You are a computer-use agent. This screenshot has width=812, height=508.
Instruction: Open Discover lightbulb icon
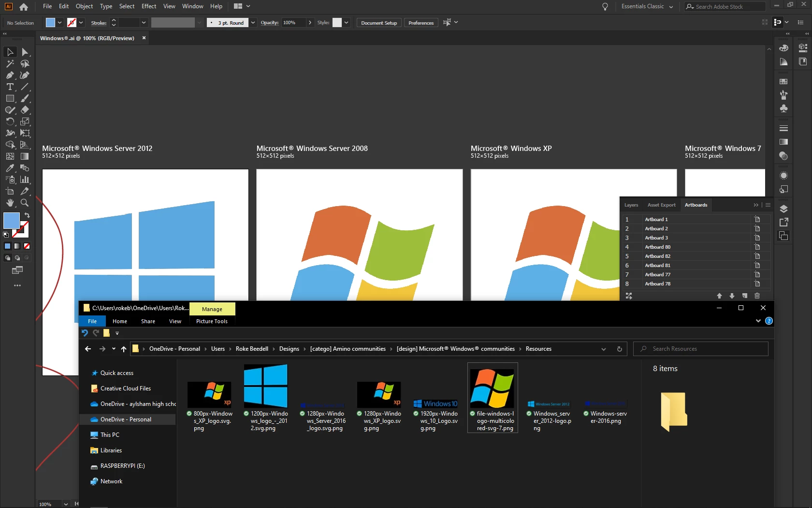click(605, 7)
